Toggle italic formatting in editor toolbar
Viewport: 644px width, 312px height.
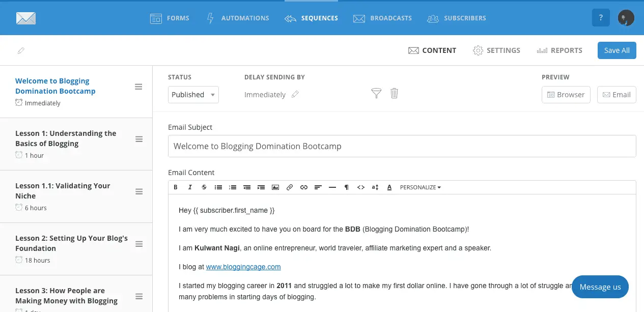[x=190, y=187]
